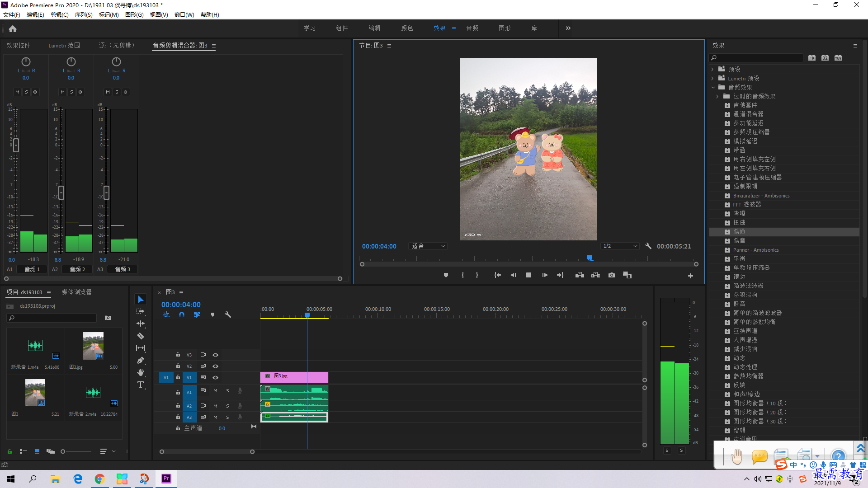Viewport: 868px width, 488px height.
Task: Expand the 预设 folder
Action: [x=712, y=69]
